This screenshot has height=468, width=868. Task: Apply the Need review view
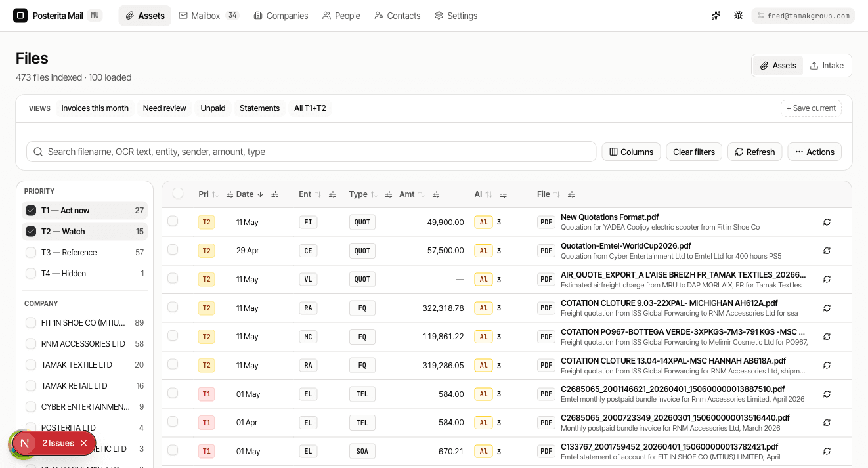[165, 108]
